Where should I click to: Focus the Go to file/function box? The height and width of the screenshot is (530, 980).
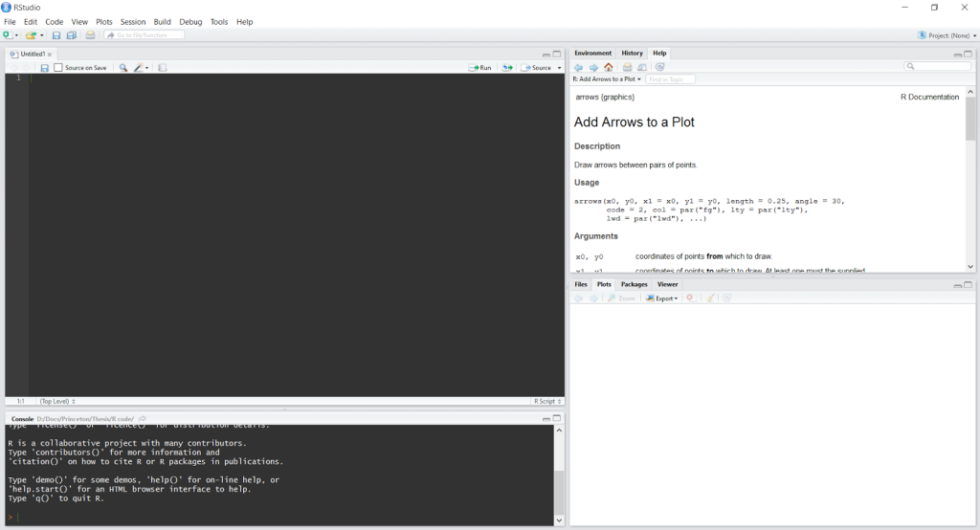click(x=145, y=35)
